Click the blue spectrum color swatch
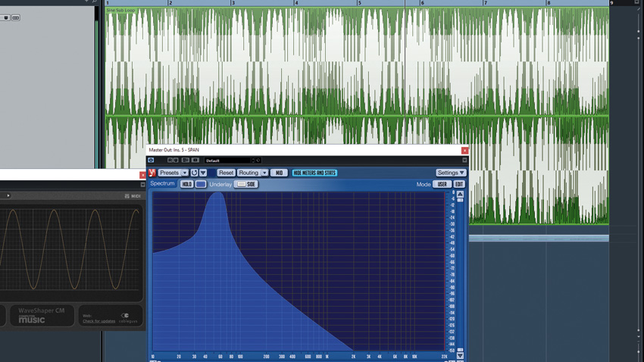 tap(201, 184)
